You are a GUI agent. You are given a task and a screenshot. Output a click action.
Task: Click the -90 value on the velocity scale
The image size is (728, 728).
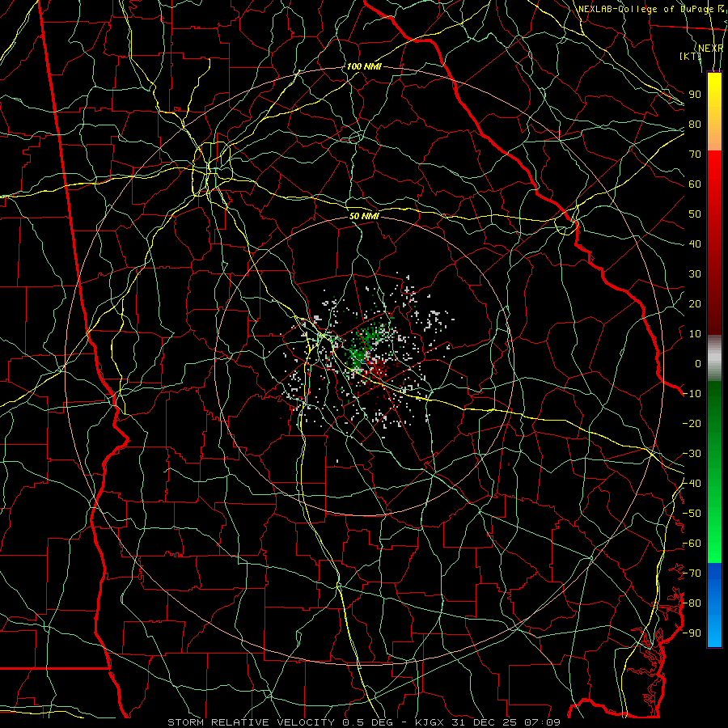click(x=692, y=633)
